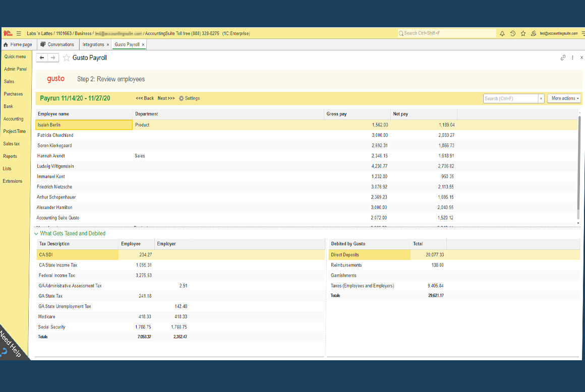
Task: Open the Purchases section
Action: pos(13,94)
